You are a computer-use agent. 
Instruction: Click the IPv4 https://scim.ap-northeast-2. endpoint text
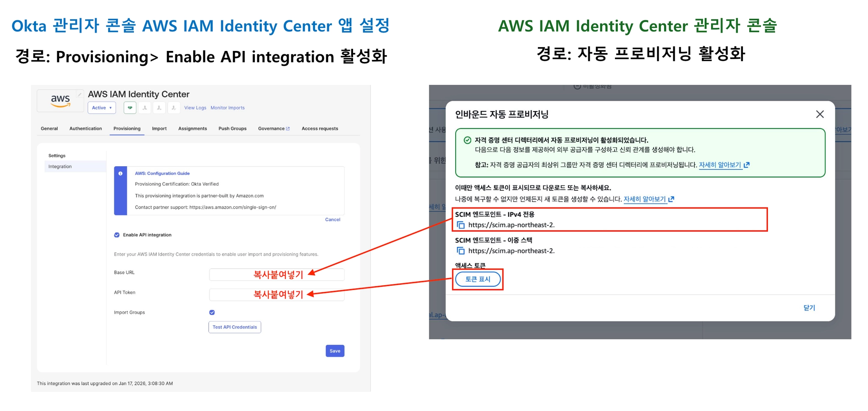pos(511,225)
